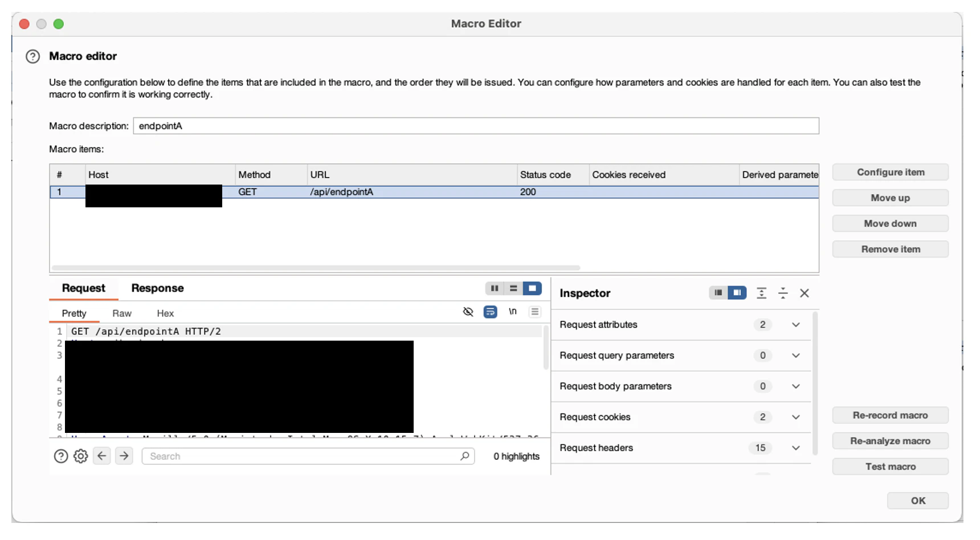Image resolution: width=980 pixels, height=540 pixels.
Task: Collapse all Inspector sections
Action: click(x=783, y=293)
